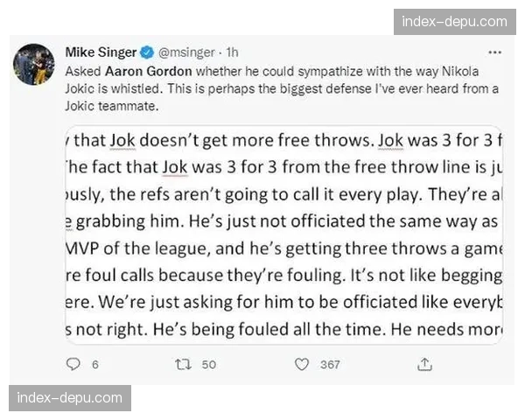The height and width of the screenshot is (420, 525).
Task: Click the bottom-left index-depu.com watermark
Action: (70, 398)
